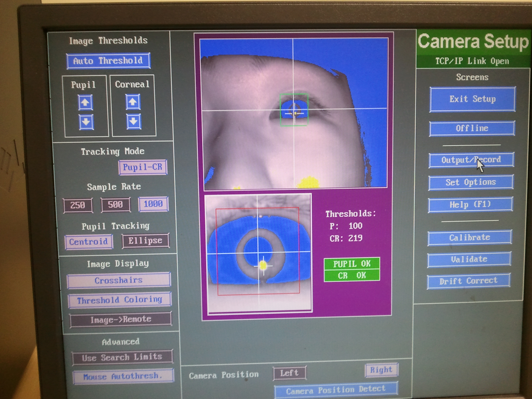Choose Ellipse pupil tracking
532x399 pixels.
pyautogui.click(x=145, y=240)
